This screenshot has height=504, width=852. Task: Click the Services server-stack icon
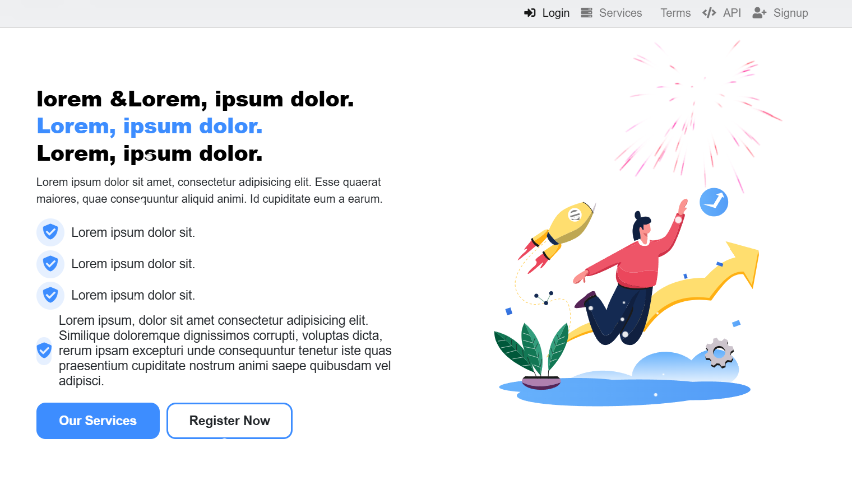(586, 13)
